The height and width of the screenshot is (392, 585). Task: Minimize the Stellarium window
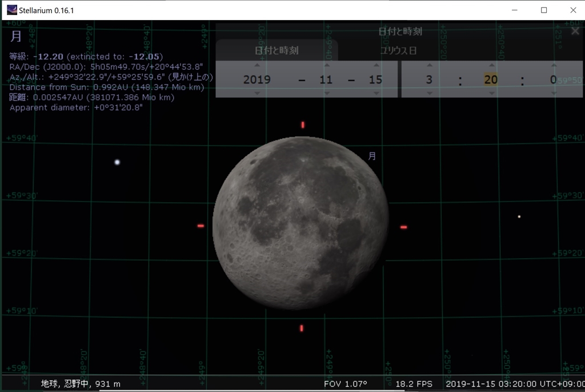515,10
